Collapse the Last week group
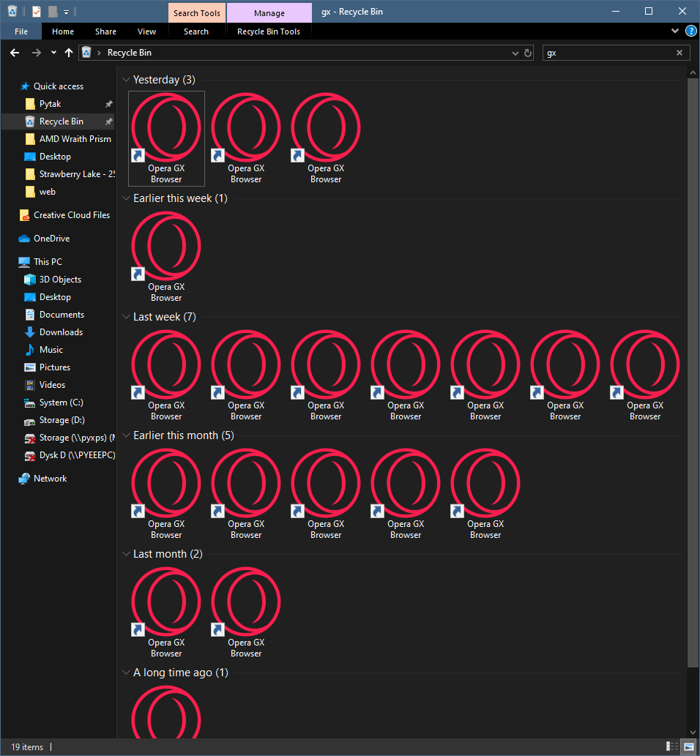Screen dimensions: 700x756 click(126, 317)
